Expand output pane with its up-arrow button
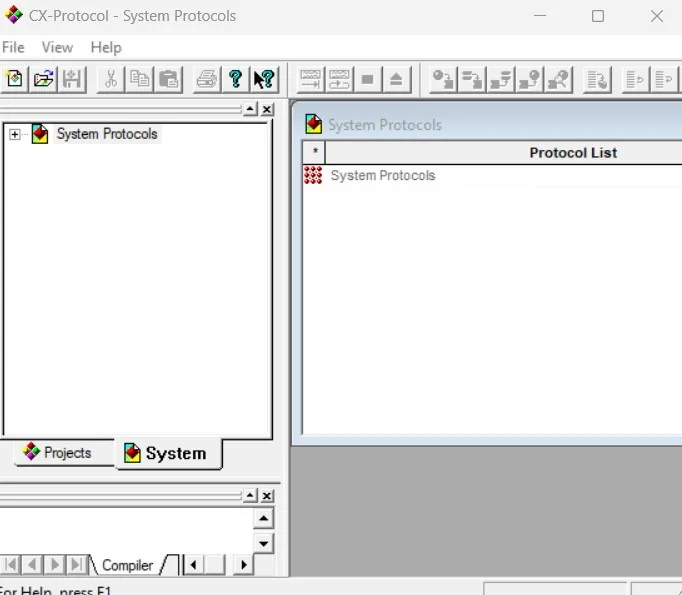Image resolution: width=682 pixels, height=595 pixels. [x=250, y=495]
